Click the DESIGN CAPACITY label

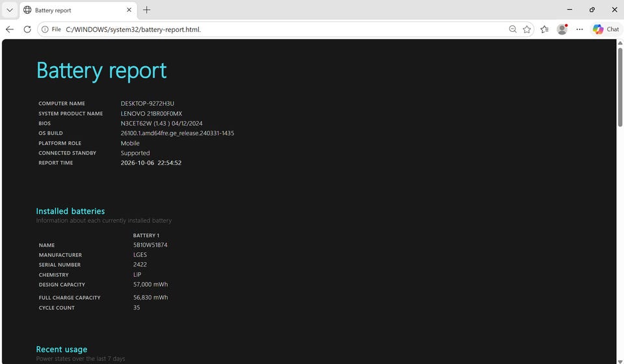(x=62, y=285)
